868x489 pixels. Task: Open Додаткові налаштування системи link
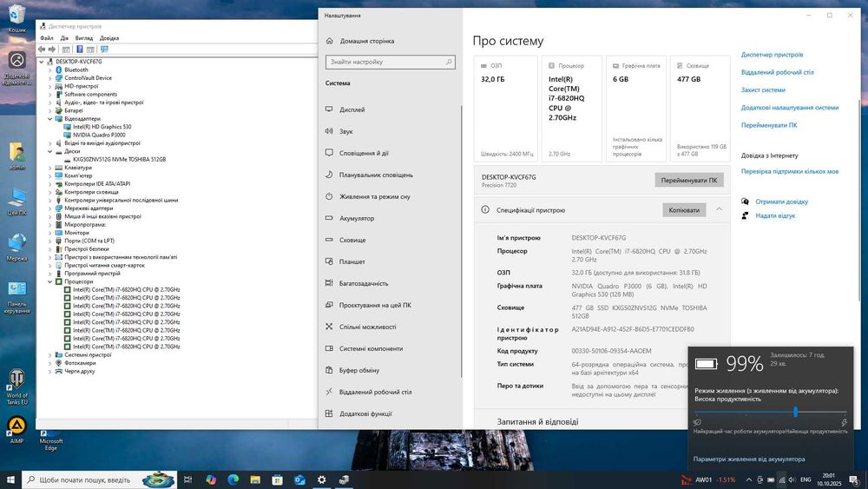click(789, 108)
